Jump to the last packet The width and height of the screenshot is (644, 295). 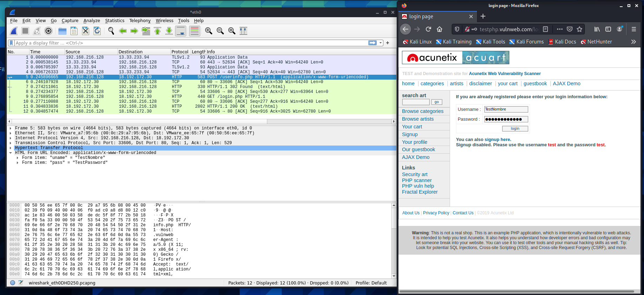point(169,31)
